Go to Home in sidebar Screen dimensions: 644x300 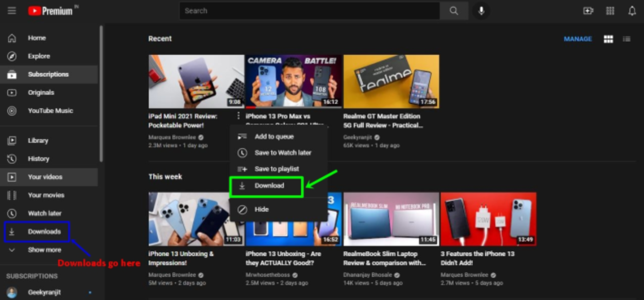pos(49,38)
